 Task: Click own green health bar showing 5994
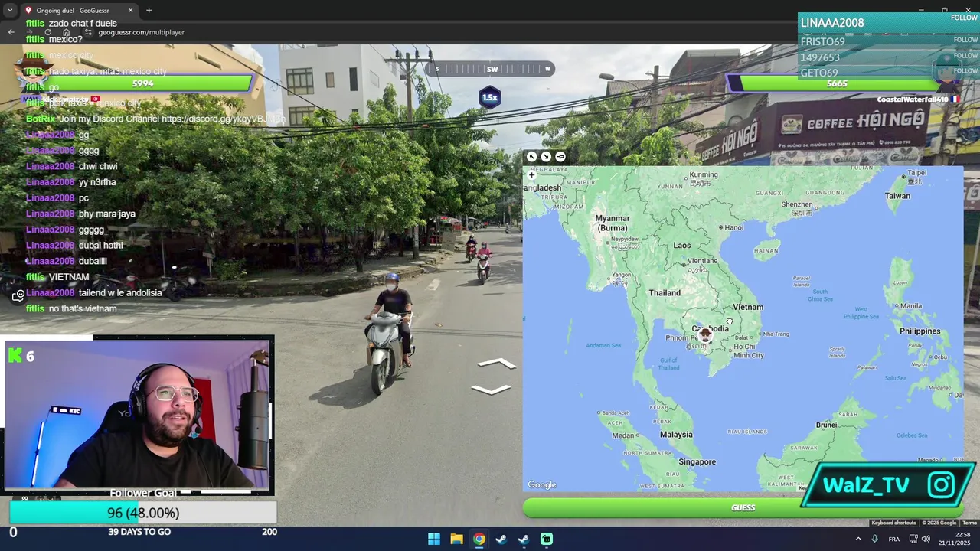click(x=142, y=83)
